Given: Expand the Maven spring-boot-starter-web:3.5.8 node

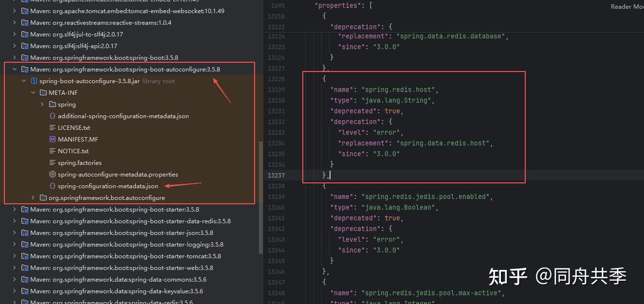Looking at the screenshot, I should coord(14,268).
